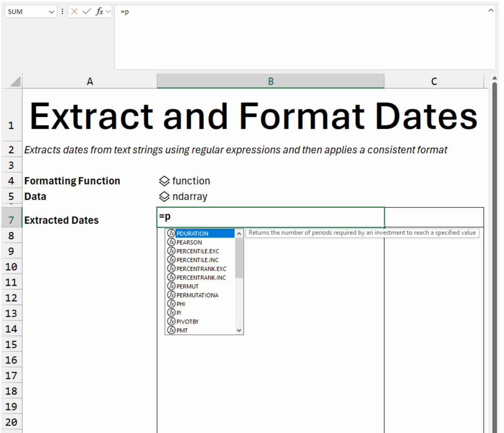Screen dimensions: 504x433
Task: Click the scroll-down arrow of the suggestion list
Action: pos(239,330)
